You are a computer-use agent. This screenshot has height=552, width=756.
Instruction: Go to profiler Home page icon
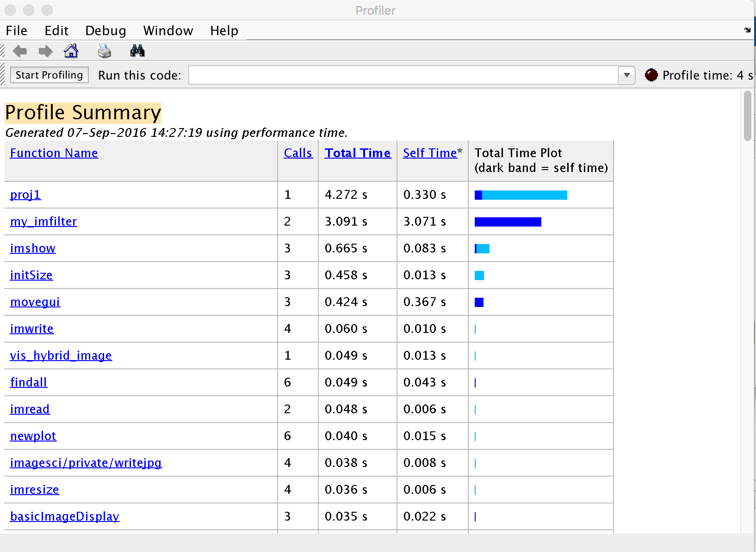(x=71, y=51)
